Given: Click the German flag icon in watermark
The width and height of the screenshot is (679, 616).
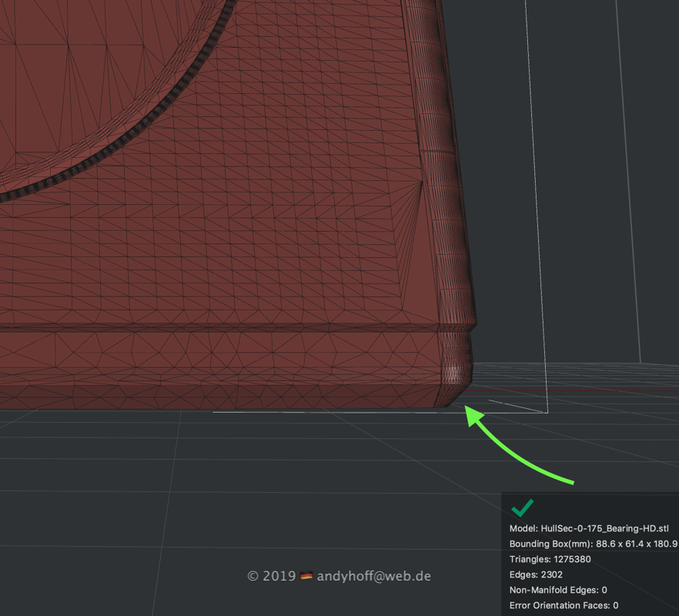Looking at the screenshot, I should [306, 576].
